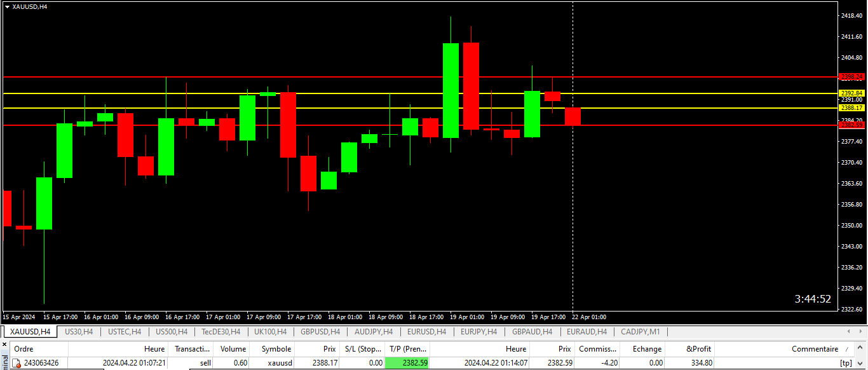Screen dimensions: 868x370
Task: Click the Transacti... column header
Action: pos(191,349)
